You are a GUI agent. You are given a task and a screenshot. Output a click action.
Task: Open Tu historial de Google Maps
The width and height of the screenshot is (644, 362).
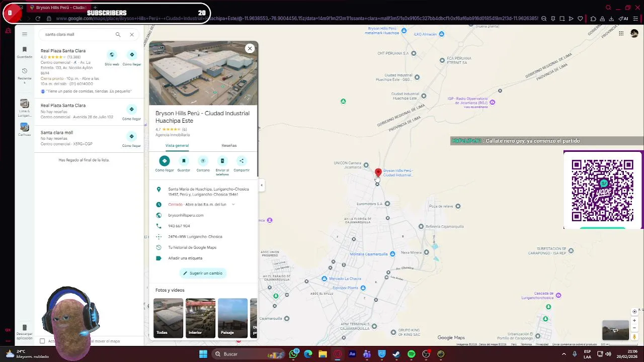pos(192,247)
